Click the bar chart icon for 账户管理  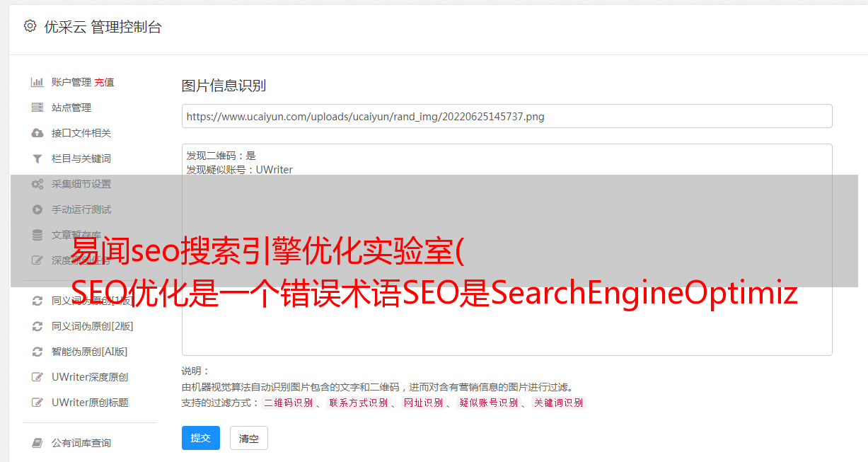click(37, 82)
